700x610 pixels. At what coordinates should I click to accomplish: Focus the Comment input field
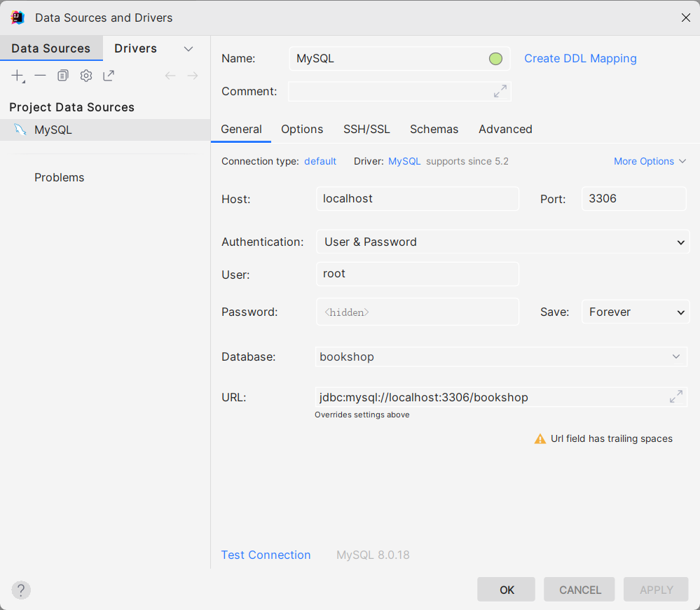pyautogui.click(x=399, y=91)
